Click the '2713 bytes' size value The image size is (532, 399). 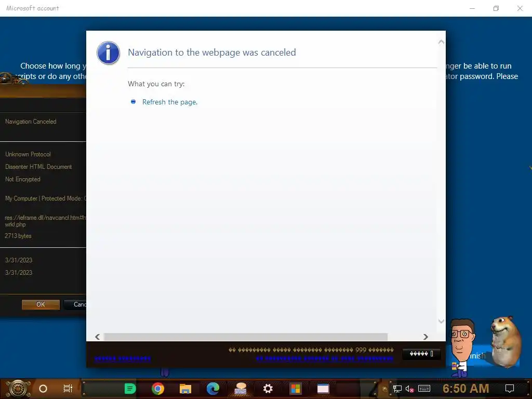tap(18, 236)
